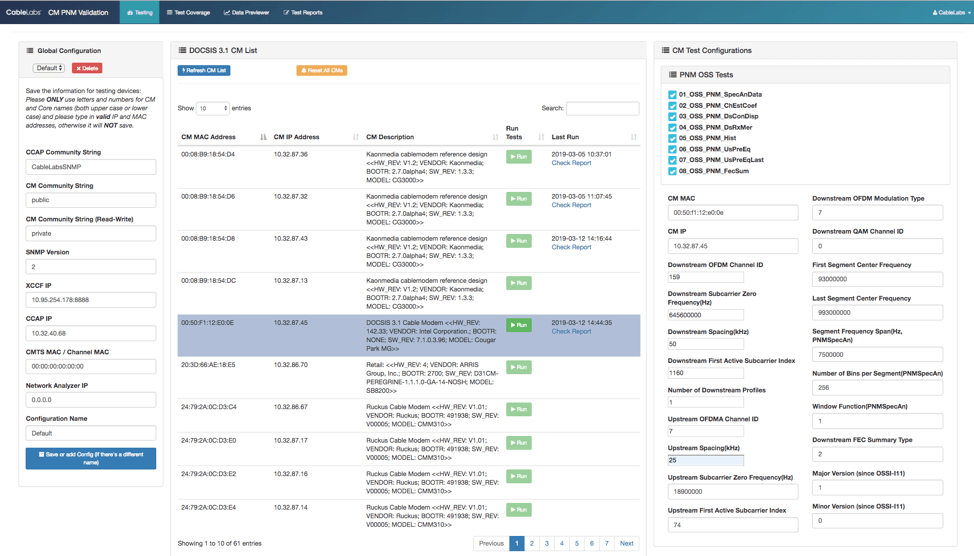The height and width of the screenshot is (556, 974).
Task: Toggle 07_OSS_PNM_UsPreEqLast checkbox
Action: (672, 160)
